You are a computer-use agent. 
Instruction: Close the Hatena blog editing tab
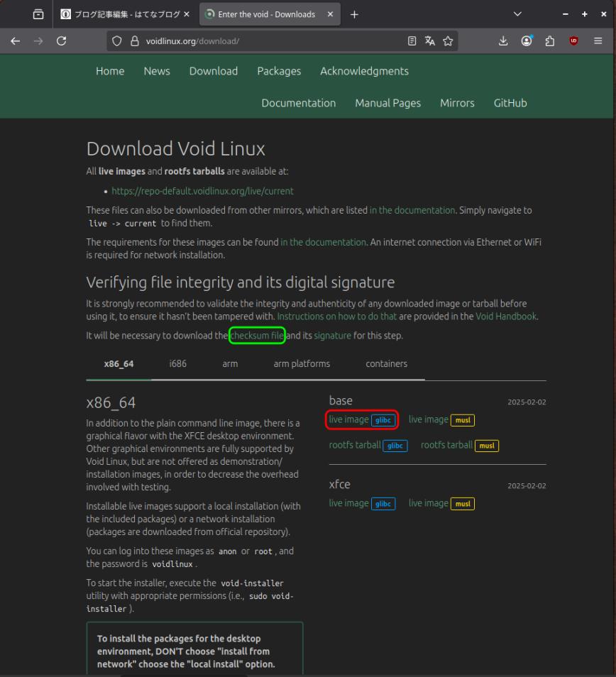(187, 14)
